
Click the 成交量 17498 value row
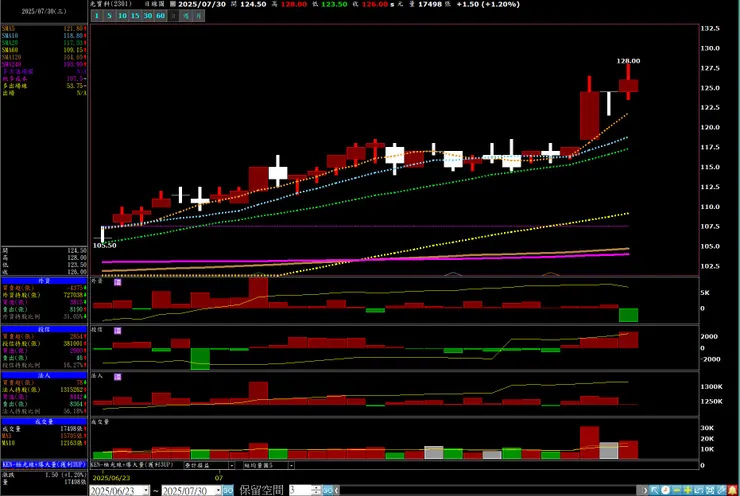(x=44, y=429)
